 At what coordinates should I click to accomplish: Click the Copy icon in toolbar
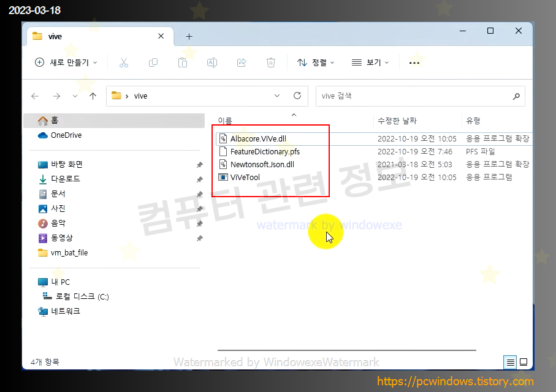point(153,62)
